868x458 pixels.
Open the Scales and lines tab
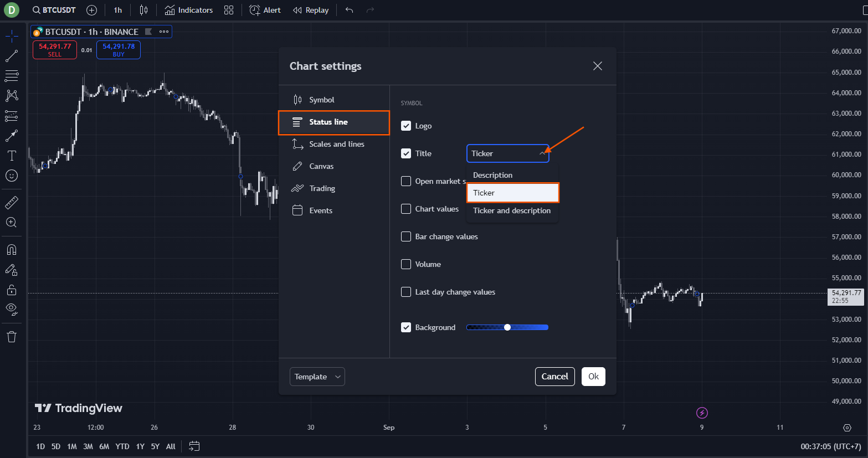[x=334, y=144]
